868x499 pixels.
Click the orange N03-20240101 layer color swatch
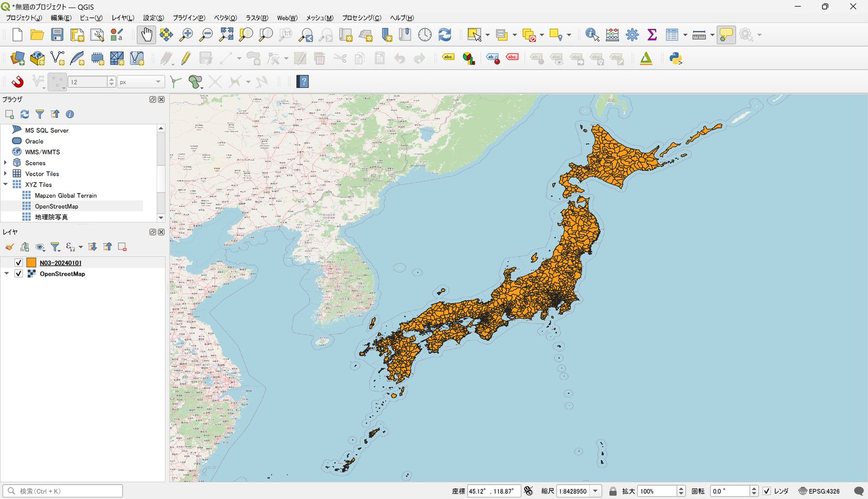31,263
